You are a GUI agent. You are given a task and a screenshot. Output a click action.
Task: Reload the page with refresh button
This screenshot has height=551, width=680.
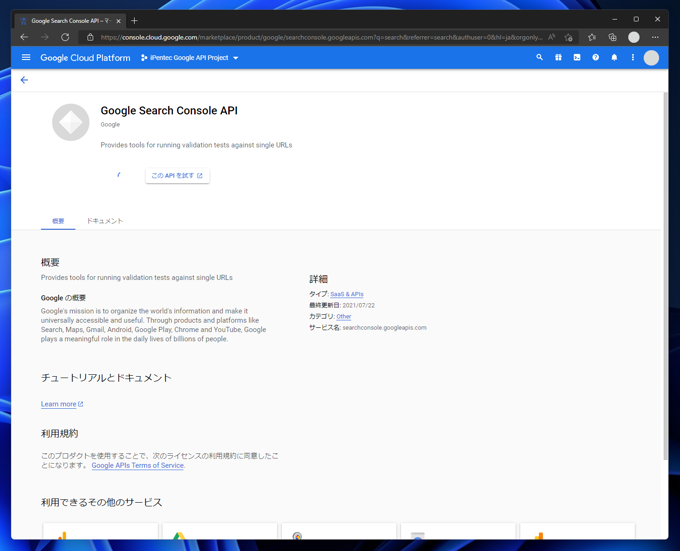point(65,37)
